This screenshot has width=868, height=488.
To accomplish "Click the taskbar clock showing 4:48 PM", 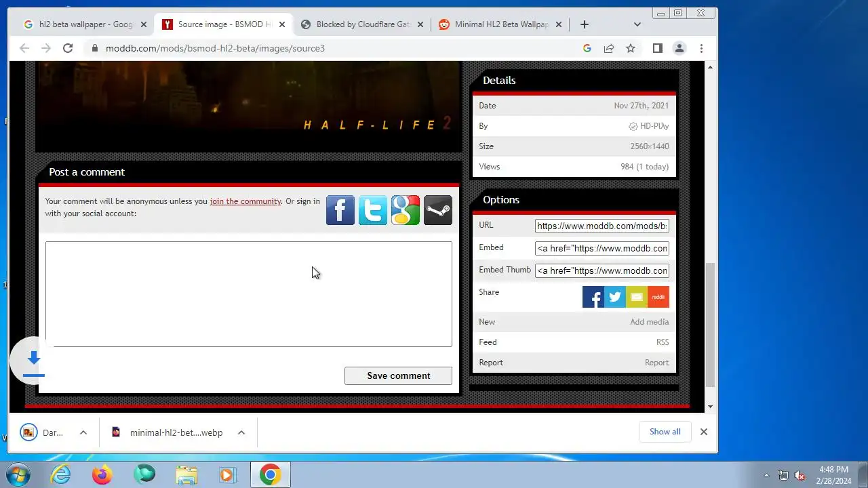I will (x=833, y=475).
